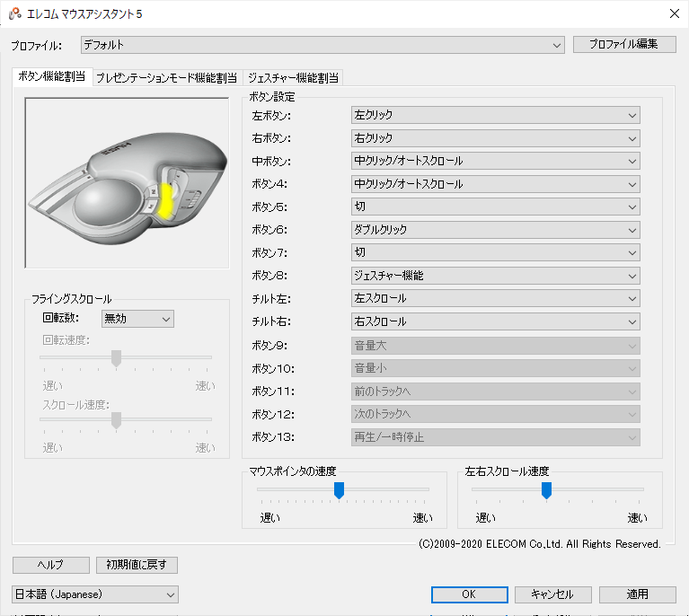Open the ボタン8 dropdown set to ジェスチャー機能
This screenshot has height=616, width=689.
point(495,276)
